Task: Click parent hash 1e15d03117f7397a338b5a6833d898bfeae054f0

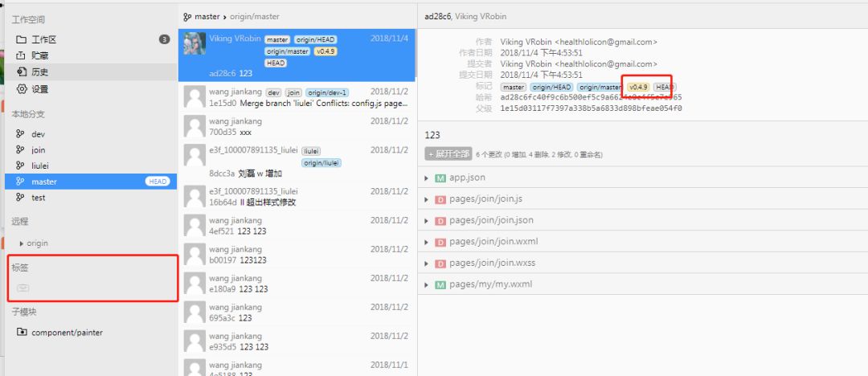Action: [591, 108]
